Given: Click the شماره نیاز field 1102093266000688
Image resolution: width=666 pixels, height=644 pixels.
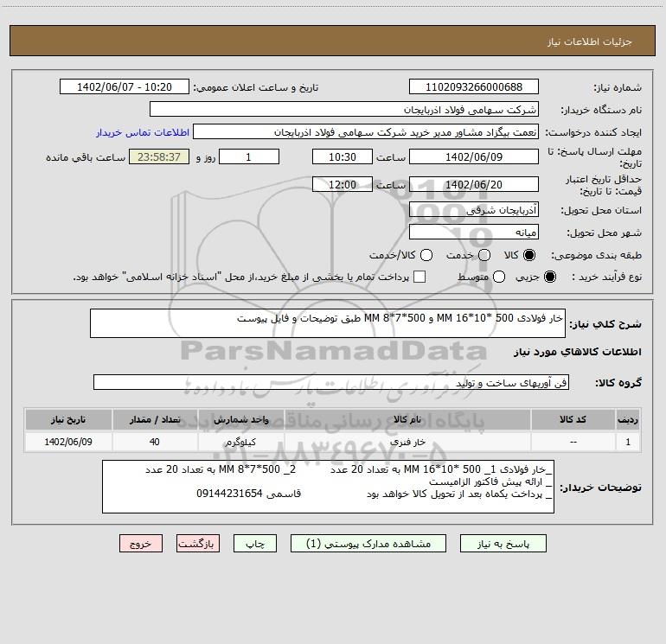Looking at the screenshot, I should pyautogui.click(x=474, y=87).
